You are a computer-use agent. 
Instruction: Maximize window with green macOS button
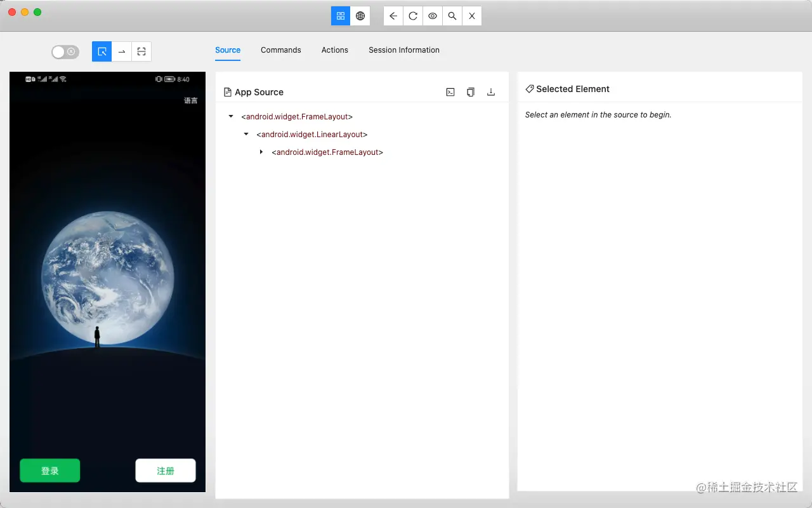click(x=37, y=12)
